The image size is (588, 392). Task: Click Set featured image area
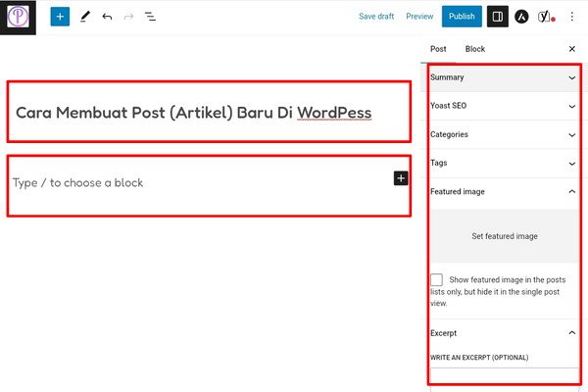505,236
